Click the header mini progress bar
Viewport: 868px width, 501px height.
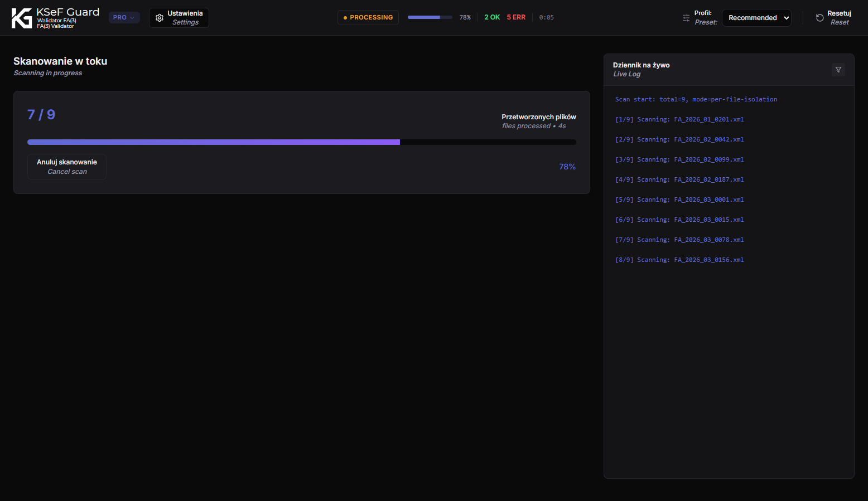(430, 17)
